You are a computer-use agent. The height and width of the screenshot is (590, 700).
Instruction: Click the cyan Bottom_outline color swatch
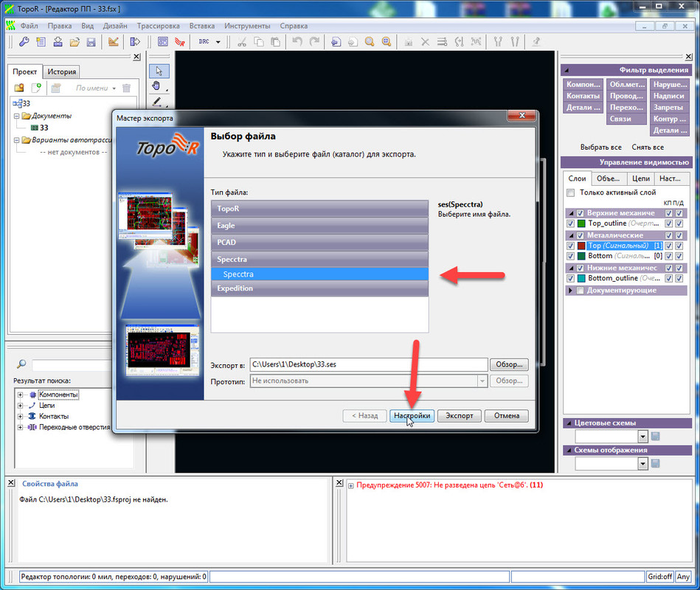pos(581,279)
